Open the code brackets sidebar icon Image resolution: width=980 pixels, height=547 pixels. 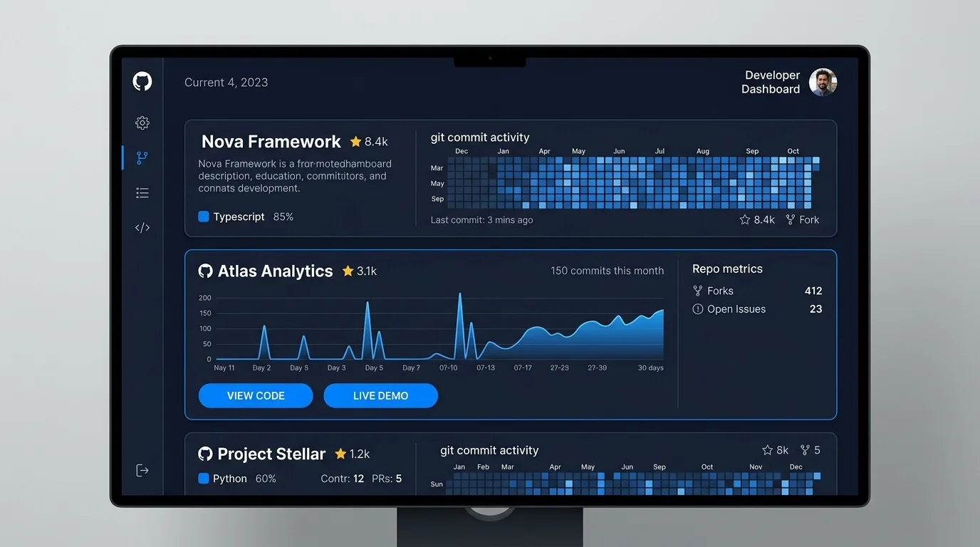[142, 228]
